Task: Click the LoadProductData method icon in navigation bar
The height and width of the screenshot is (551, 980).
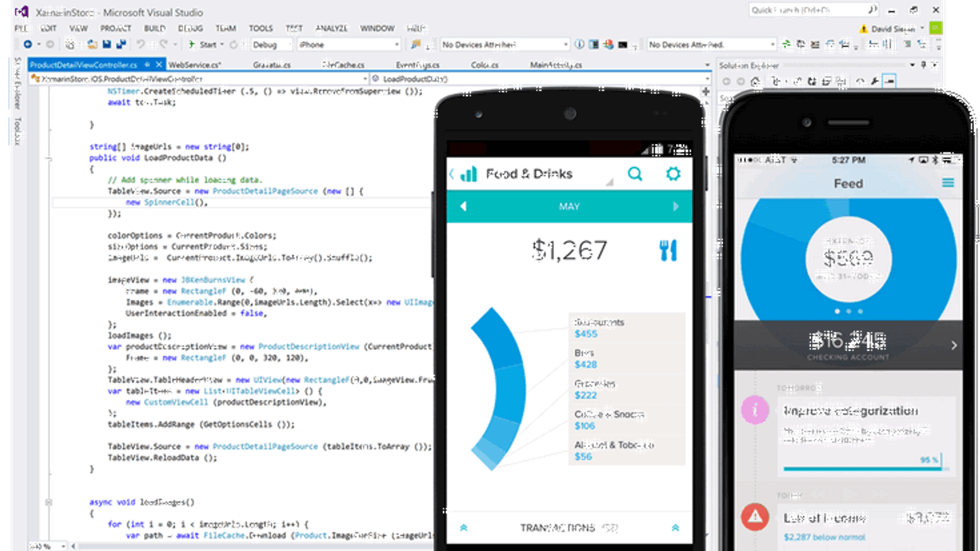Action: click(x=376, y=78)
